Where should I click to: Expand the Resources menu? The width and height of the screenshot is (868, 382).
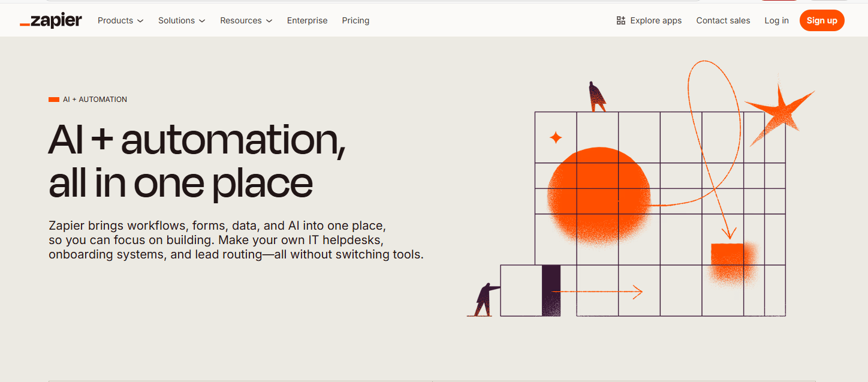[246, 20]
